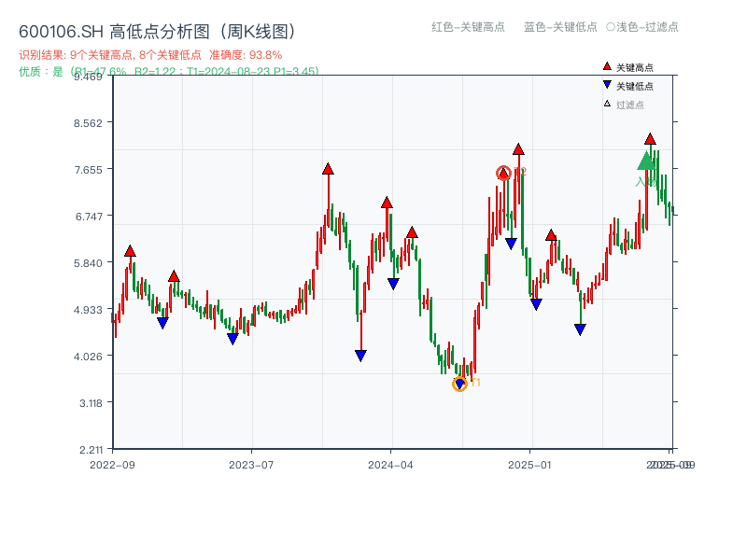747x560 pixels.
Task: Click the 9.469 value on the y-axis
Action: [x=90, y=78]
